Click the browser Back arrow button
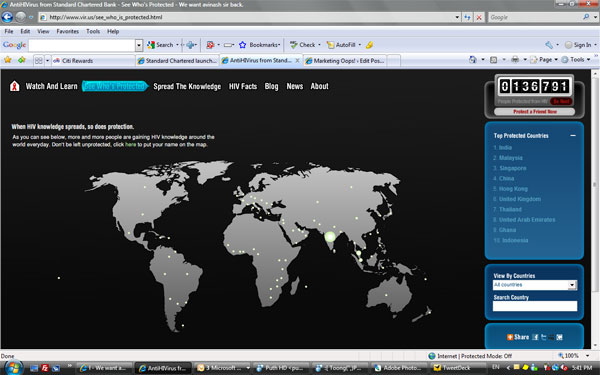The image size is (600, 375). 7,17
